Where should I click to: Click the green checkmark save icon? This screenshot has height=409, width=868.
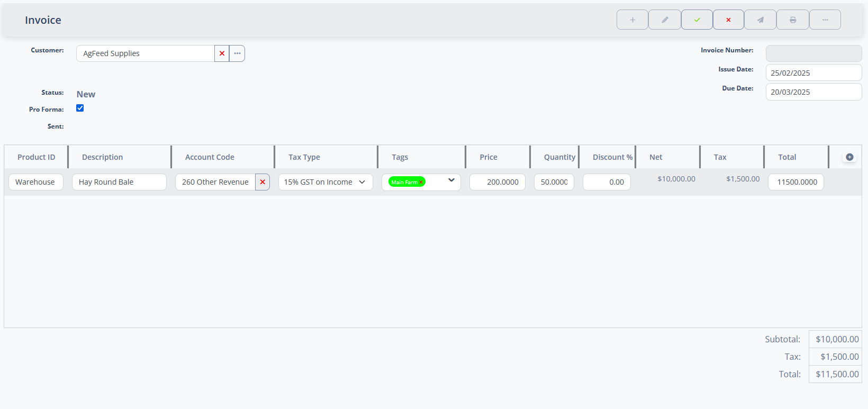click(697, 20)
